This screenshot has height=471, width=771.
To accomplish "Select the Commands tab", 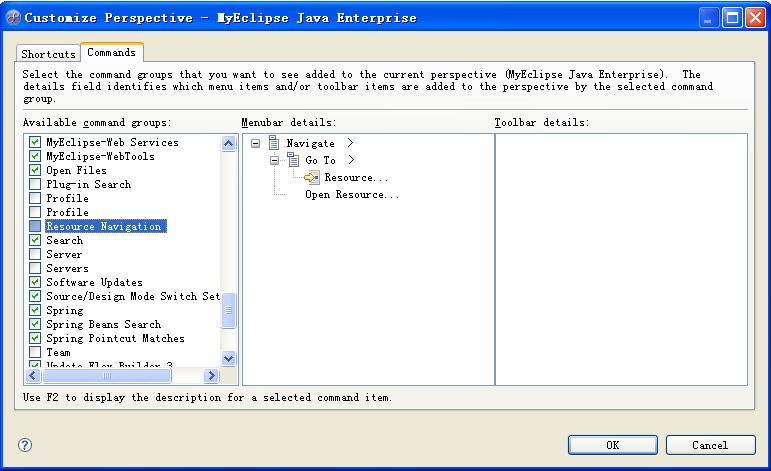I will (x=112, y=52).
